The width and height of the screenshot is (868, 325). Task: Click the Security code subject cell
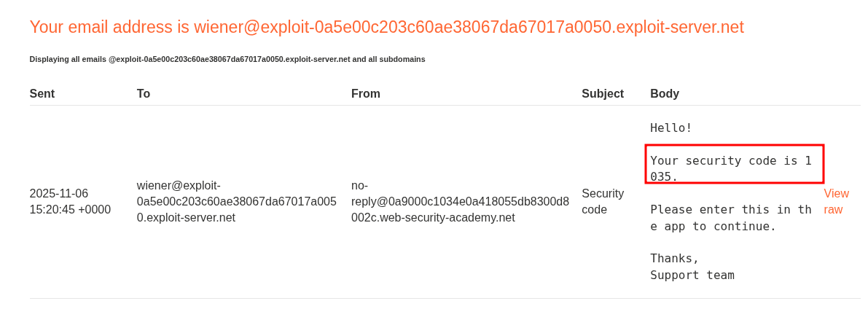(603, 201)
